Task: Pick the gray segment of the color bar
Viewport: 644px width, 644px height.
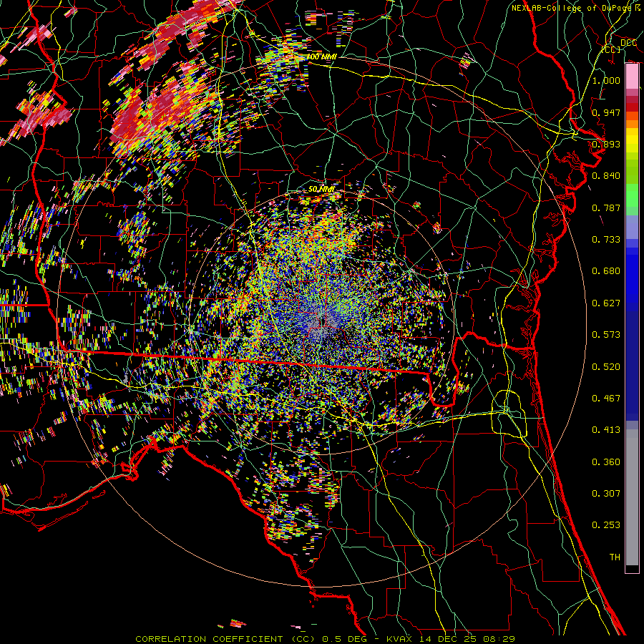Action: coord(632,497)
